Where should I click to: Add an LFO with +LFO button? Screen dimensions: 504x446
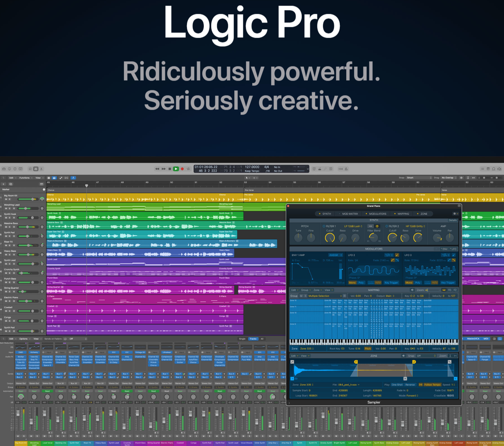pyautogui.click(x=453, y=249)
